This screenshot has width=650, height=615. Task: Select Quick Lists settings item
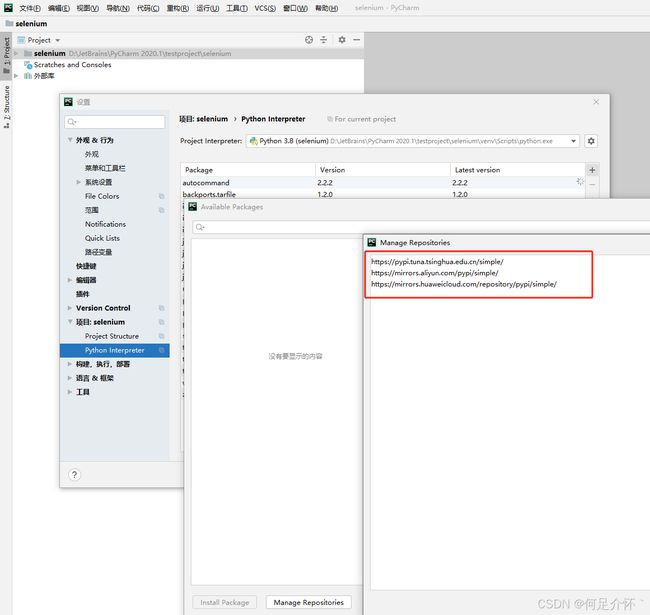[102, 238]
